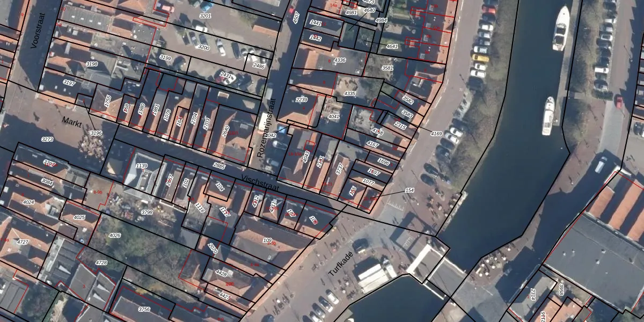Click parcel label 3798

click(x=147, y=213)
